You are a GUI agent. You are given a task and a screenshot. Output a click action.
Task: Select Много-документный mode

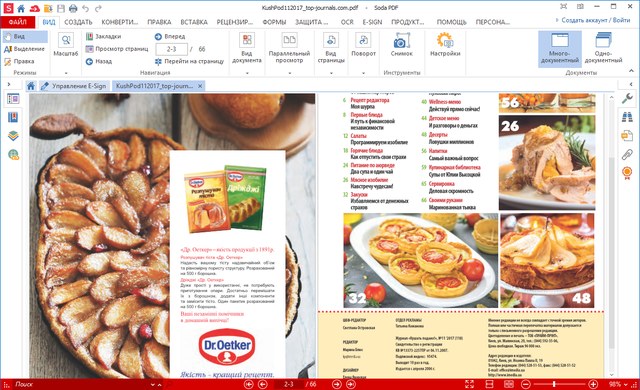(x=560, y=49)
